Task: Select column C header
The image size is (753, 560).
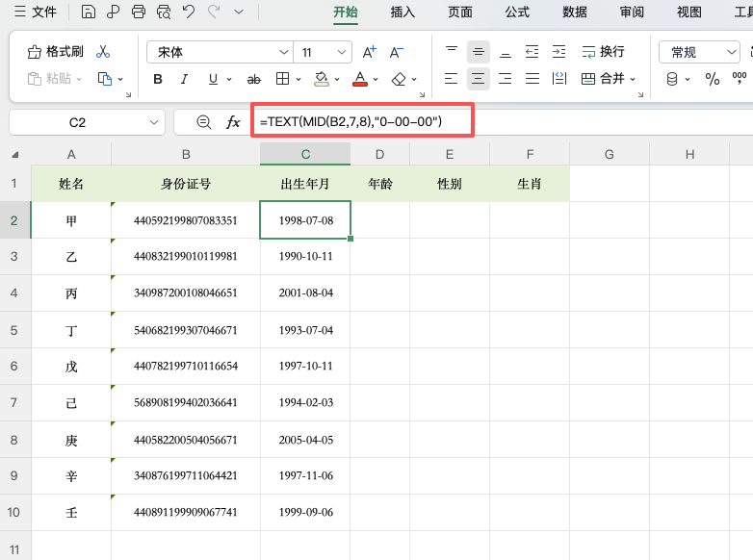Action: 305,154
